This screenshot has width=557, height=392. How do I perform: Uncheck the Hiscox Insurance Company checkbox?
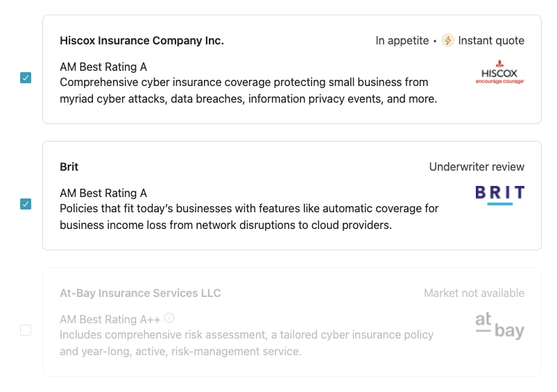pos(26,78)
